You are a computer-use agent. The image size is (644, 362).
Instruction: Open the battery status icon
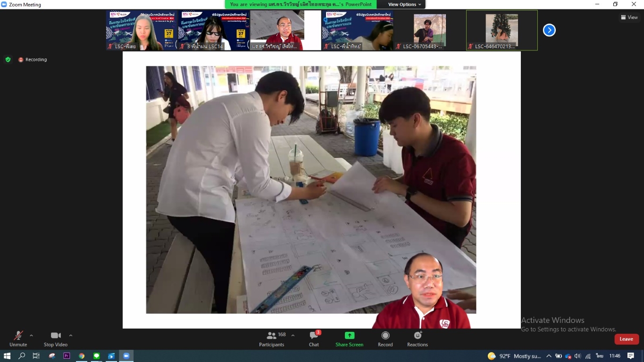coord(559,356)
